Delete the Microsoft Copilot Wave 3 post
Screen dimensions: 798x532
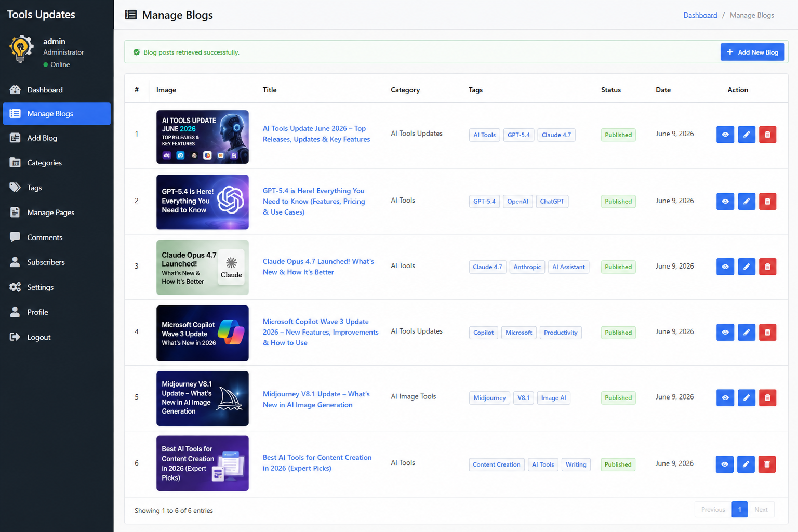[x=767, y=332]
